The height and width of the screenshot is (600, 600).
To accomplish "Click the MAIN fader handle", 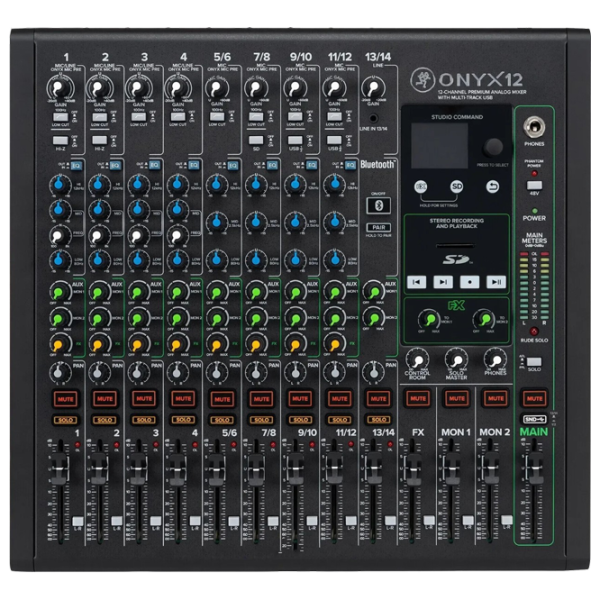I will tap(537, 470).
